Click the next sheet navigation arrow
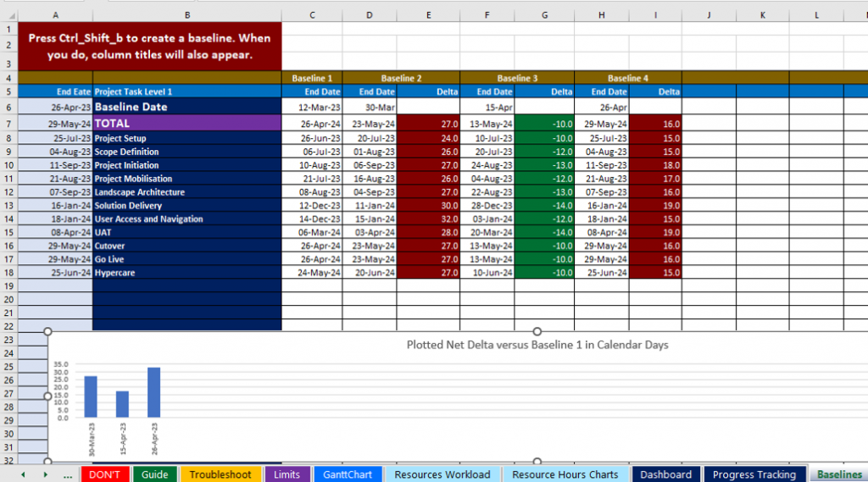The width and height of the screenshot is (868, 482). pos(45,474)
